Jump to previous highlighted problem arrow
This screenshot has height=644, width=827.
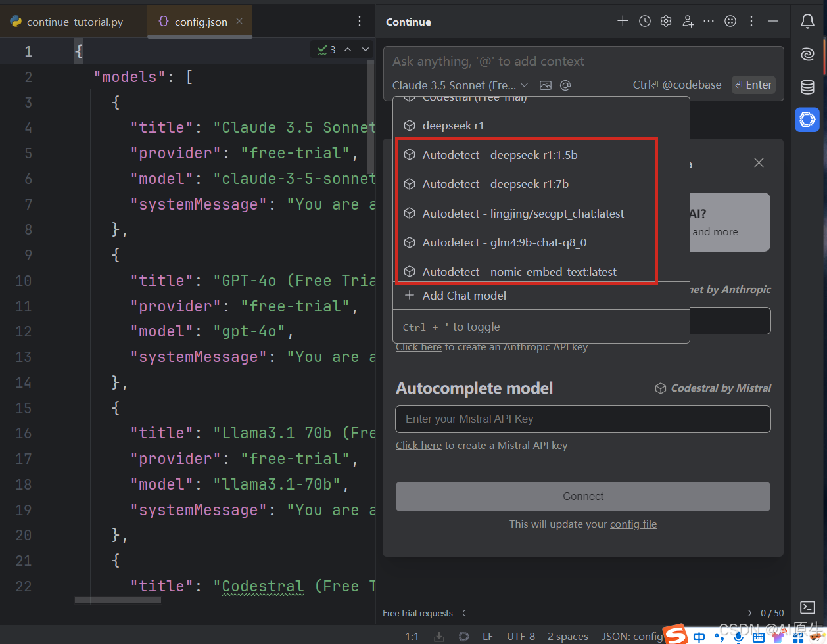click(348, 49)
